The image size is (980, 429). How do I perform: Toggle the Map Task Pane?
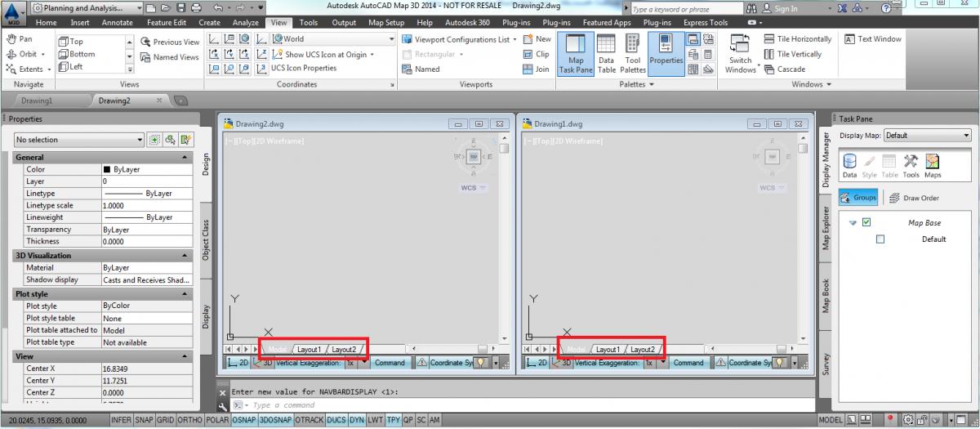point(577,54)
